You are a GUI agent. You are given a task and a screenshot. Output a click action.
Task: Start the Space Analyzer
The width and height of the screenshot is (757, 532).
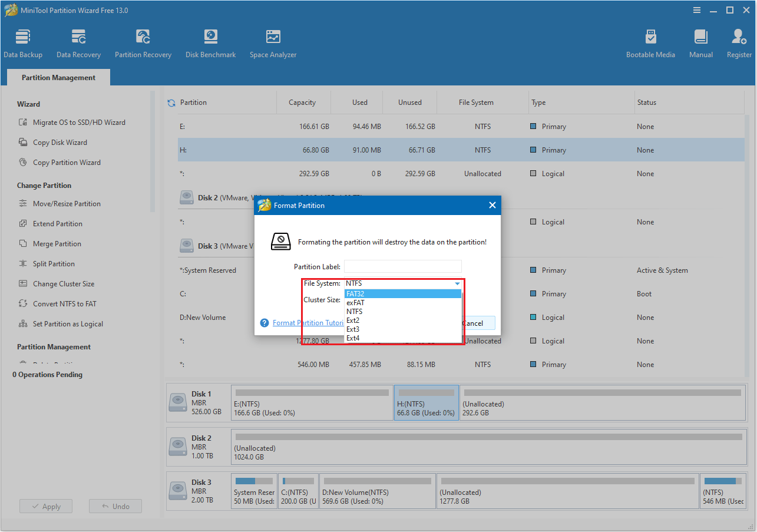[x=273, y=41]
